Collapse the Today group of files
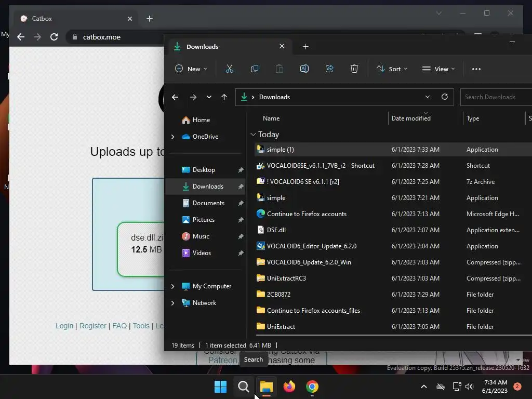Viewport: 532px width, 399px height. point(253,135)
